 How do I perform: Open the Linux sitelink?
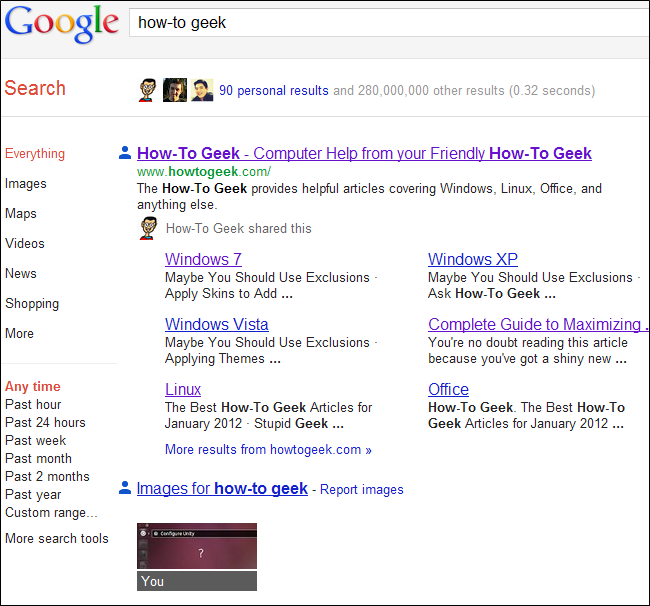coord(183,390)
